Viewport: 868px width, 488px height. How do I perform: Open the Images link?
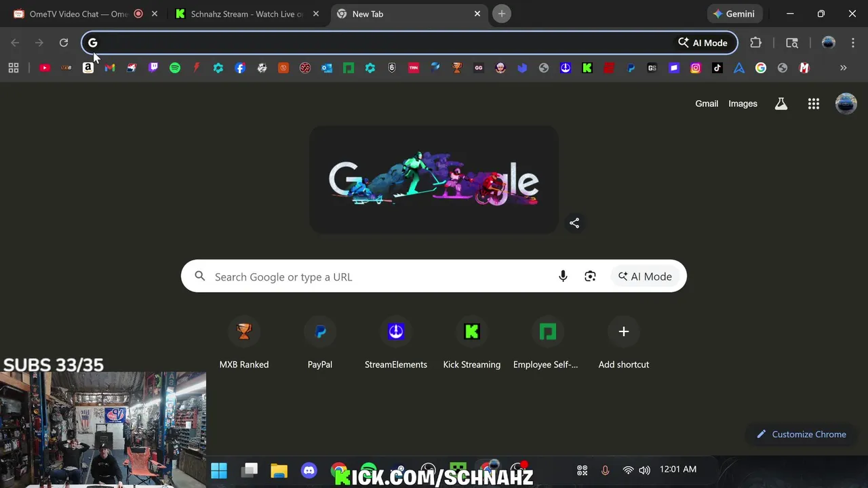(743, 104)
